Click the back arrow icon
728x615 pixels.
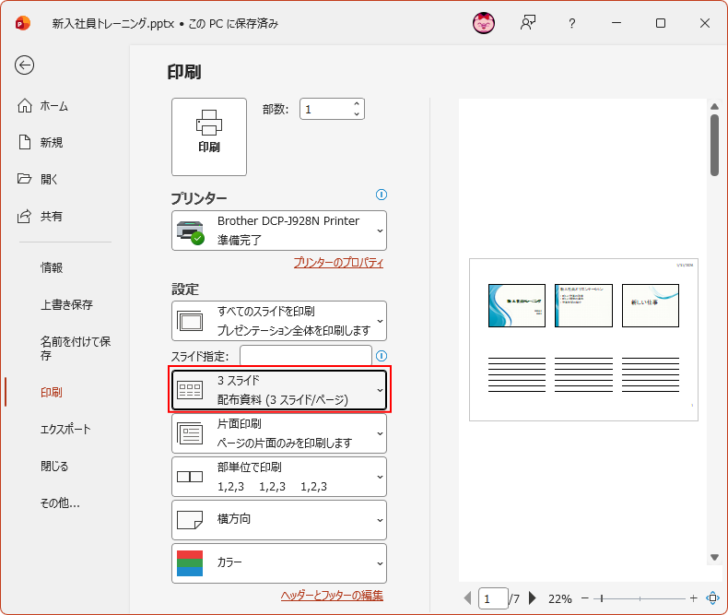24,65
